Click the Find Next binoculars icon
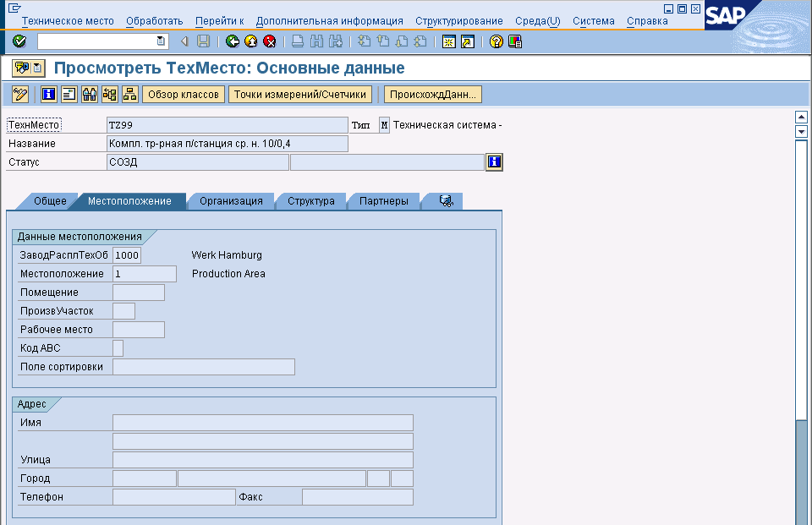Image resolution: width=812 pixels, height=525 pixels. pos(336,41)
